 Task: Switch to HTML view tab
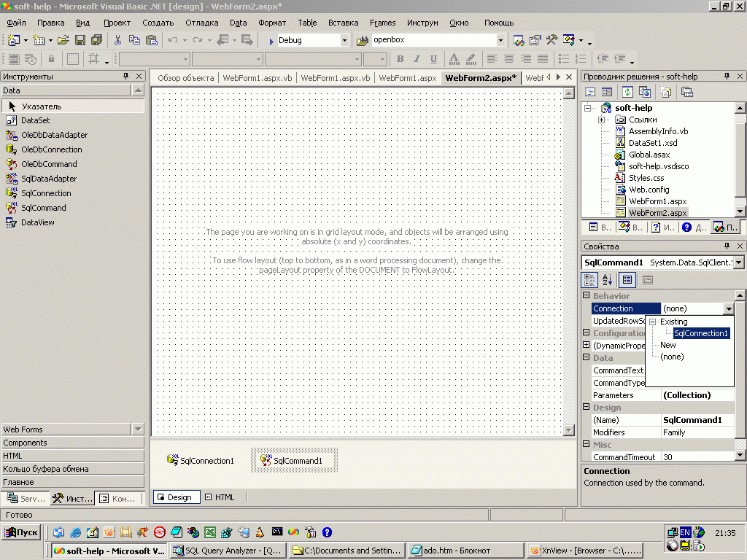coord(220,497)
